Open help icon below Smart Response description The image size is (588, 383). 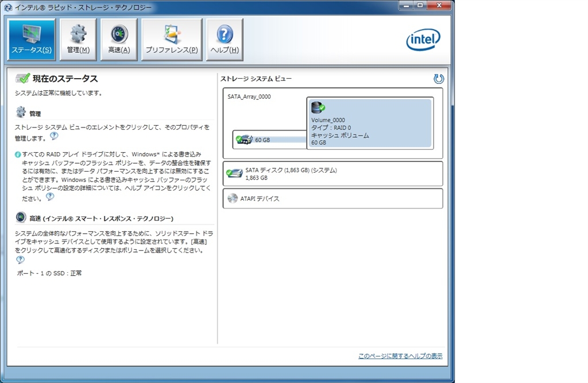tap(20, 260)
